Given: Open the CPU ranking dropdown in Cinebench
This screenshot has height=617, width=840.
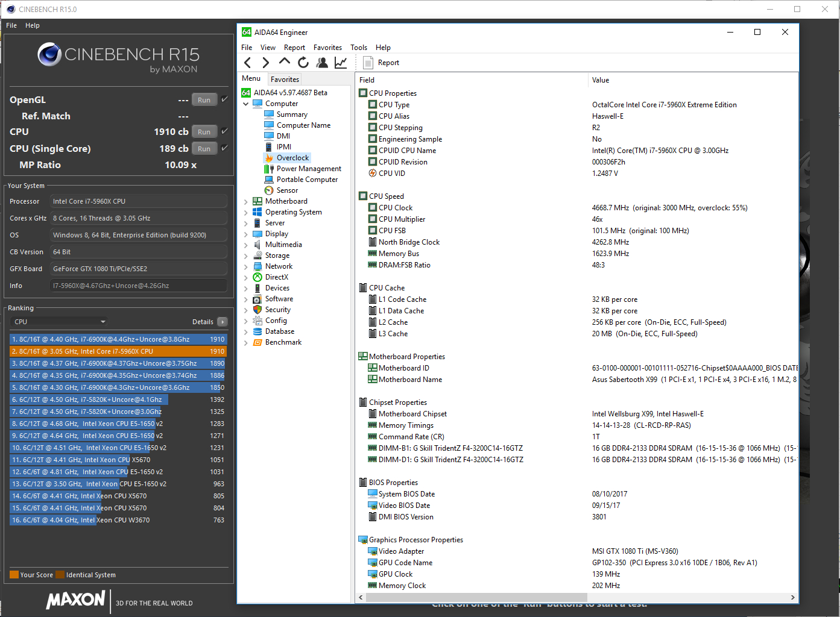Looking at the screenshot, I should click(x=60, y=322).
